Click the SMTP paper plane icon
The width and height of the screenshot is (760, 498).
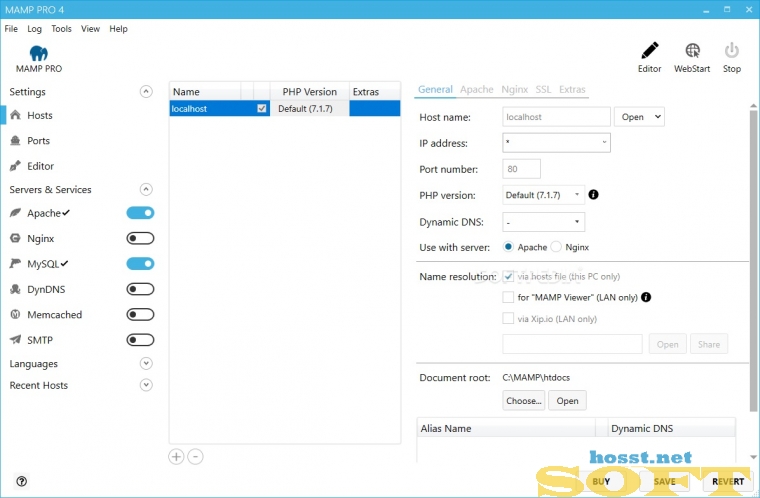coord(16,339)
